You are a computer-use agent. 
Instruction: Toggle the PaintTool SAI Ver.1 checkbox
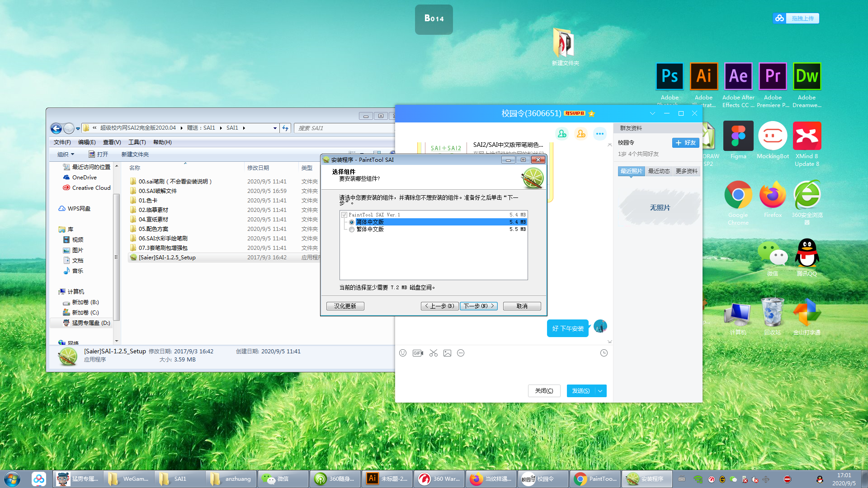[x=344, y=215]
